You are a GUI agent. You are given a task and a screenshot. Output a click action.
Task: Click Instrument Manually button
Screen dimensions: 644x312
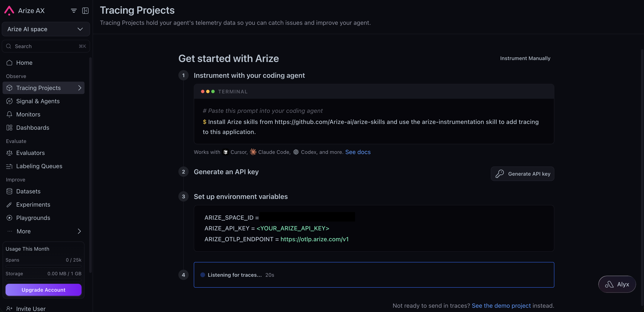pyautogui.click(x=525, y=58)
